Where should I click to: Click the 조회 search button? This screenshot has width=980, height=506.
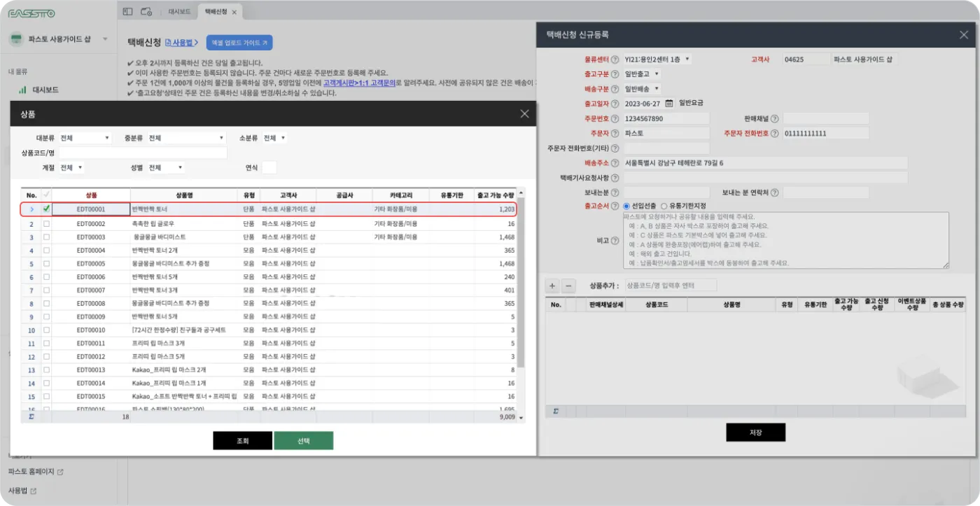(x=242, y=441)
